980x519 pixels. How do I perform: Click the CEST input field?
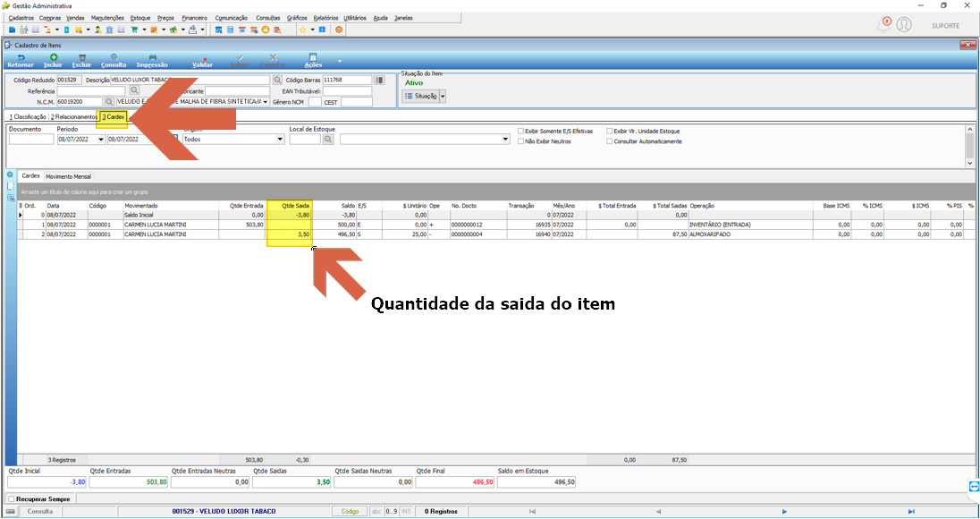[356, 101]
